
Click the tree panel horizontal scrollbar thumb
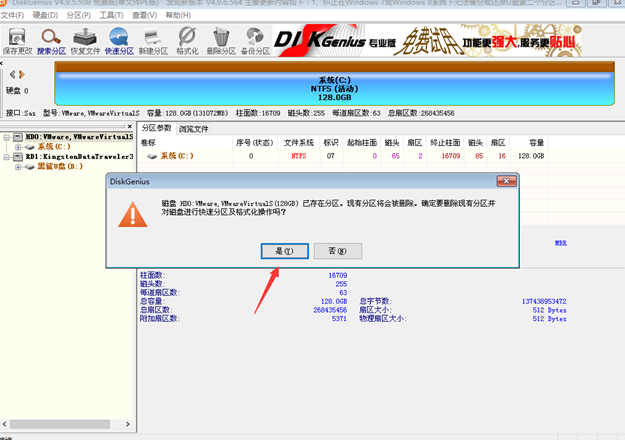tap(60, 424)
